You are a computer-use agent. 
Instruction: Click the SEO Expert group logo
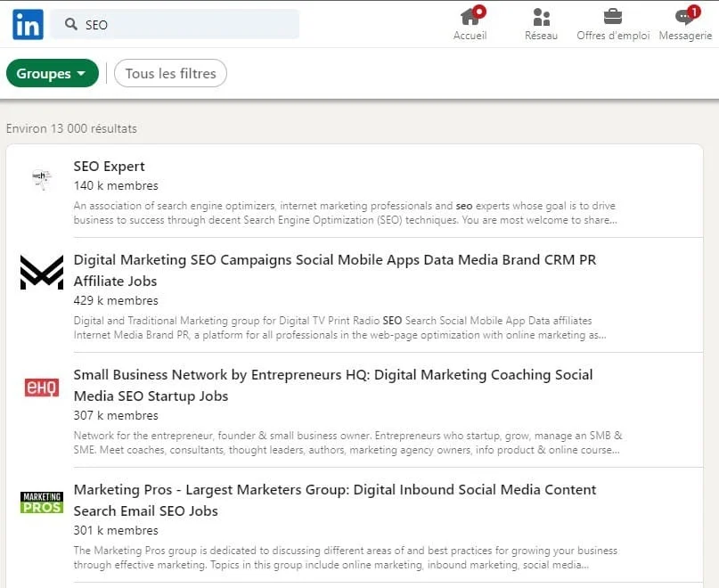pyautogui.click(x=42, y=179)
